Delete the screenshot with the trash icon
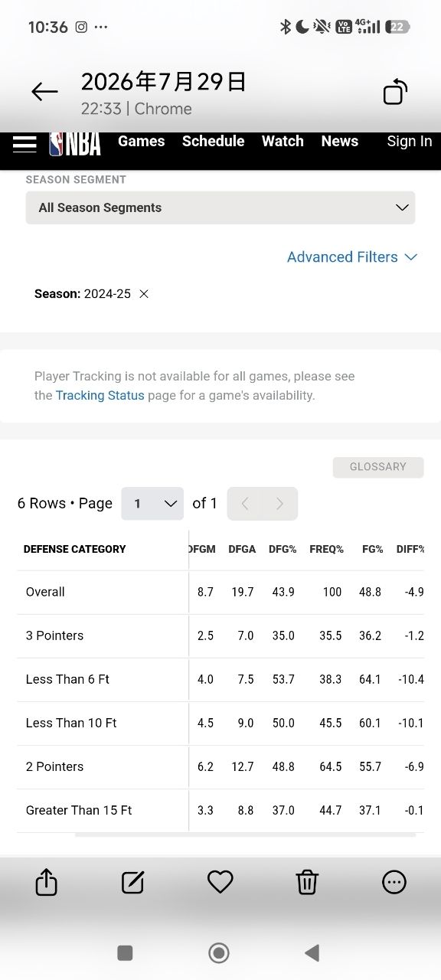441x980 pixels. coord(307,882)
